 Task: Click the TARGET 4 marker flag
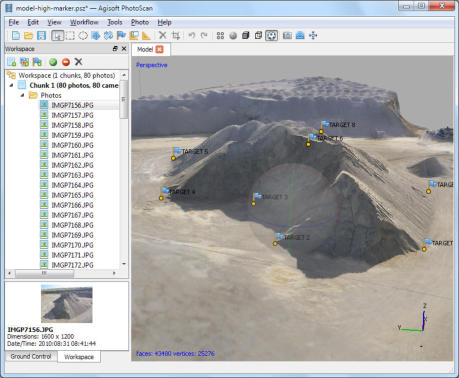pyautogui.click(x=165, y=191)
